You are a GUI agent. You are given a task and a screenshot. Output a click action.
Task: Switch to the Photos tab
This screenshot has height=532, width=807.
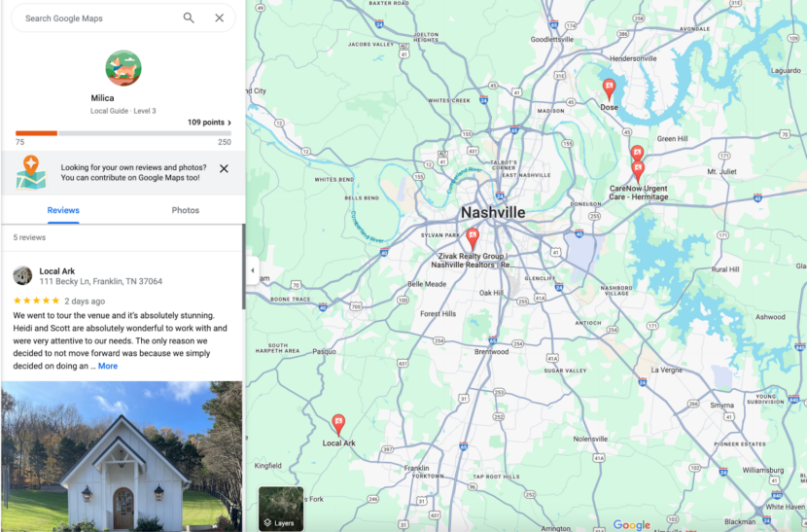[185, 210]
